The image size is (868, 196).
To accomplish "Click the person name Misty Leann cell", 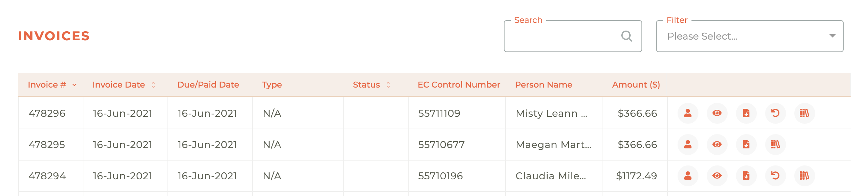I will [x=551, y=113].
